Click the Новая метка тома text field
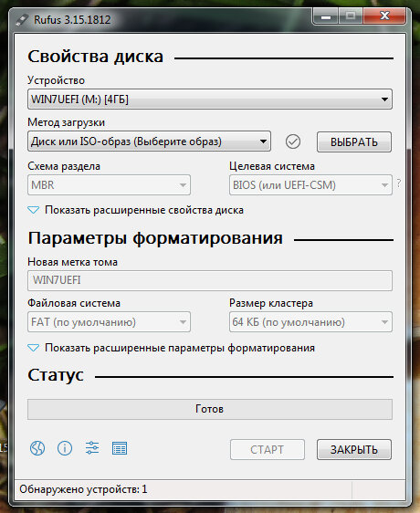 click(x=210, y=280)
